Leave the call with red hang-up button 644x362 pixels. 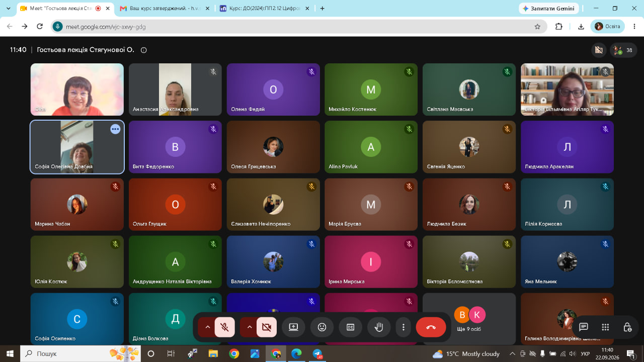431,327
